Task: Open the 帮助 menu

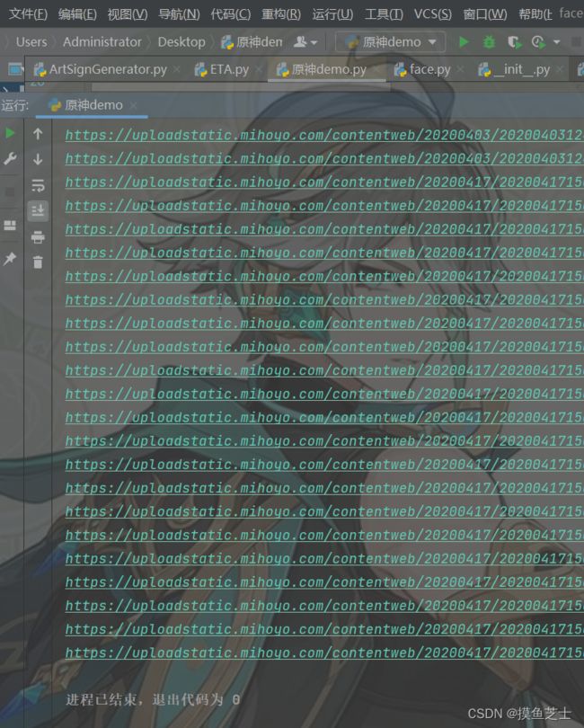Action: [x=535, y=14]
